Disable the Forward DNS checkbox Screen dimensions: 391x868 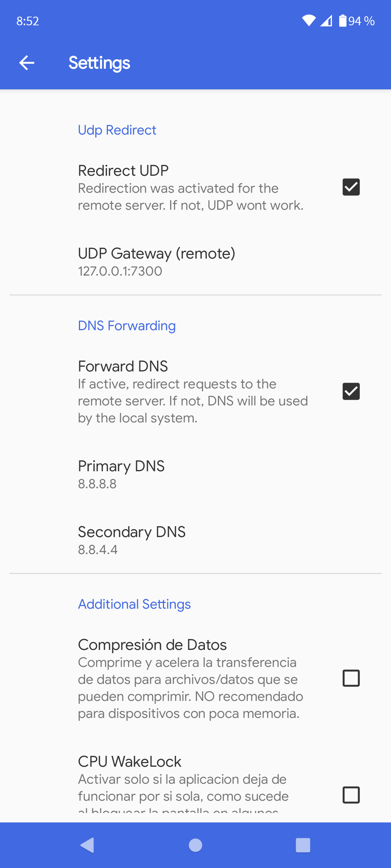click(351, 391)
